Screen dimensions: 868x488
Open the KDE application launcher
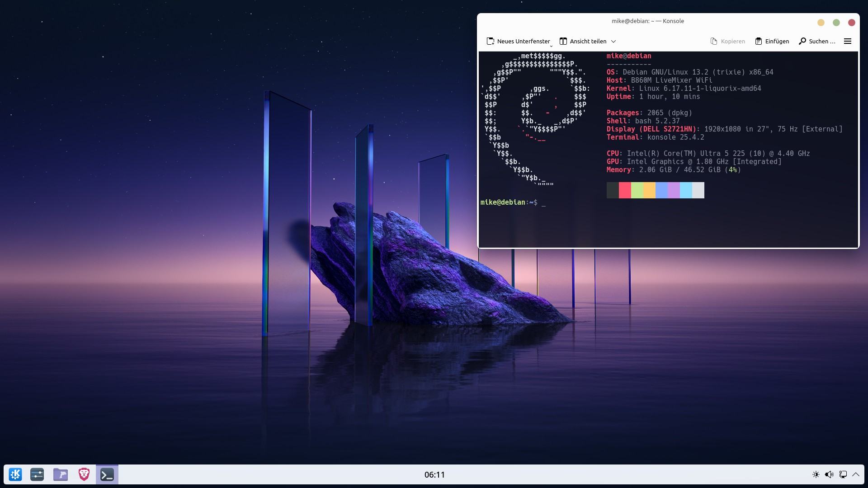15,474
